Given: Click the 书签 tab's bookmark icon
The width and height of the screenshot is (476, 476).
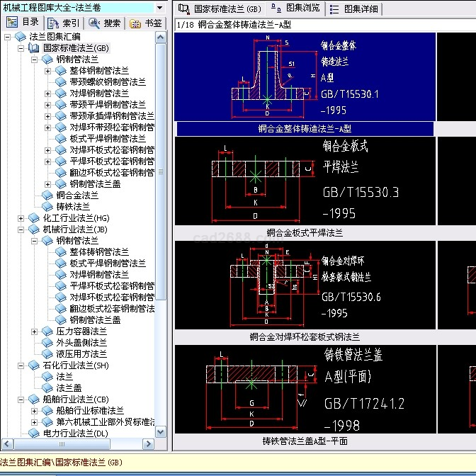Looking at the screenshot, I should coord(136,23).
